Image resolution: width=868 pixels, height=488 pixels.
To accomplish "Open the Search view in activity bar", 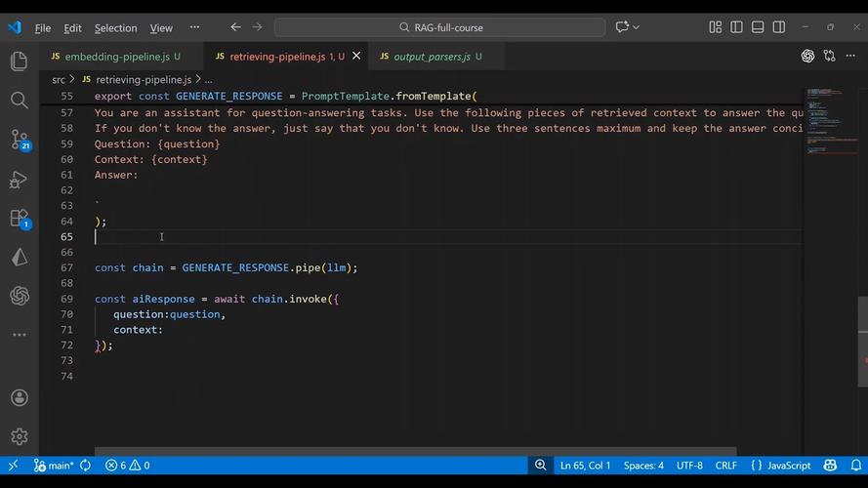I will pos(19,101).
